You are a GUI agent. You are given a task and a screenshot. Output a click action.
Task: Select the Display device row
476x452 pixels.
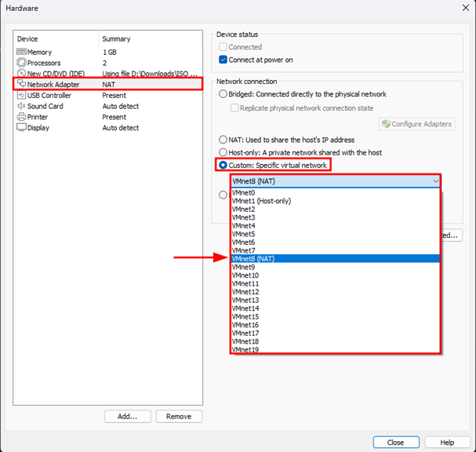click(x=107, y=128)
